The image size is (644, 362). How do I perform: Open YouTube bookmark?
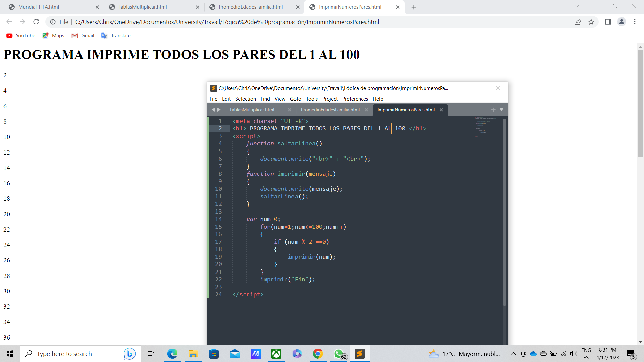(x=21, y=36)
